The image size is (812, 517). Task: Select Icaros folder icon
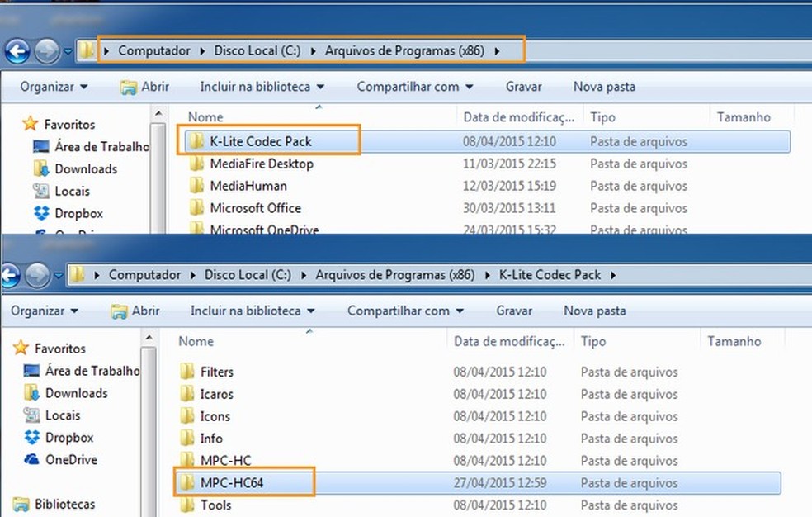pyautogui.click(x=187, y=394)
